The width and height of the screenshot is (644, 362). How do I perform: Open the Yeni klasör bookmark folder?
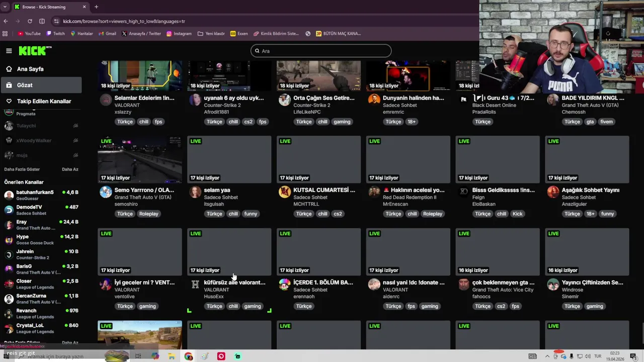[211, 34]
